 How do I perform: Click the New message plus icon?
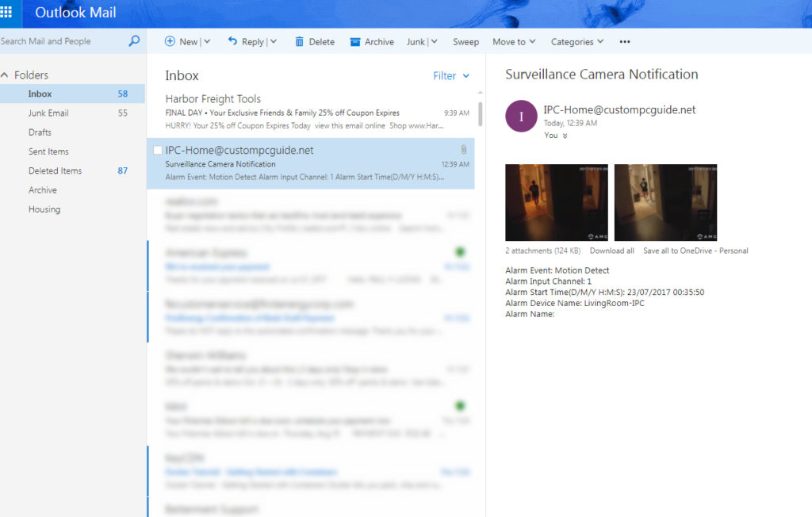170,41
